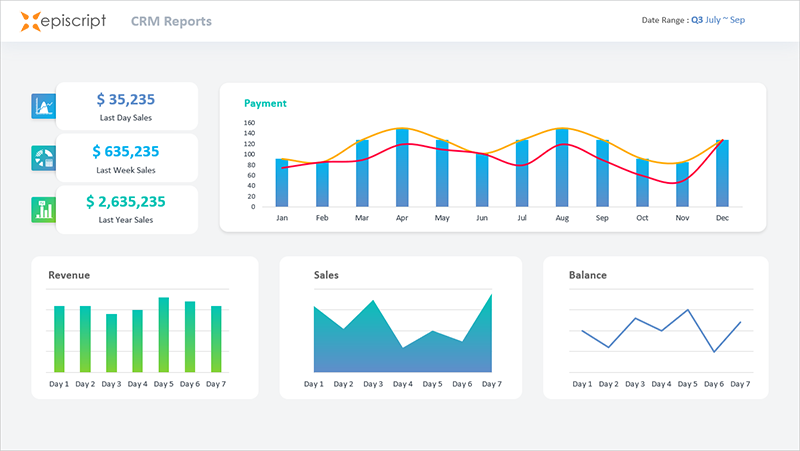Click the Sales chart title

pos(326,275)
